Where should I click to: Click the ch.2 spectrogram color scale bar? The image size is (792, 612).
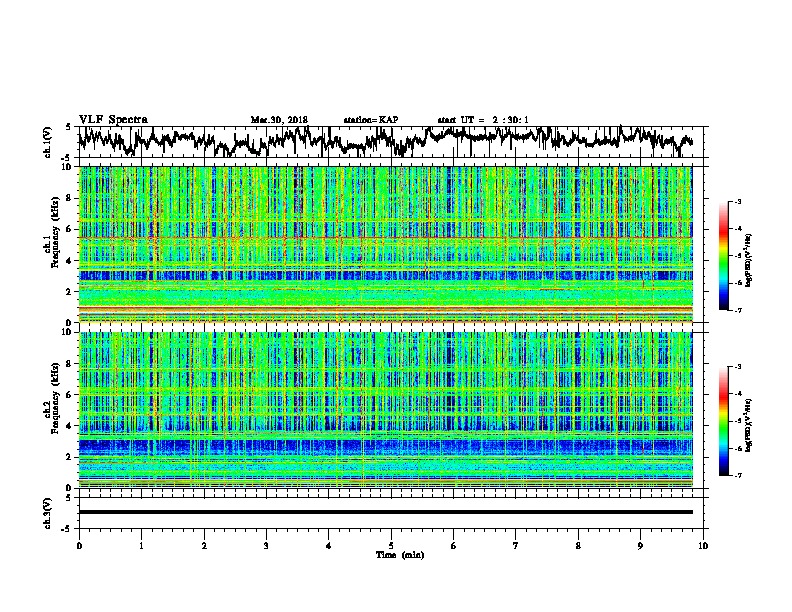pyautogui.click(x=724, y=421)
